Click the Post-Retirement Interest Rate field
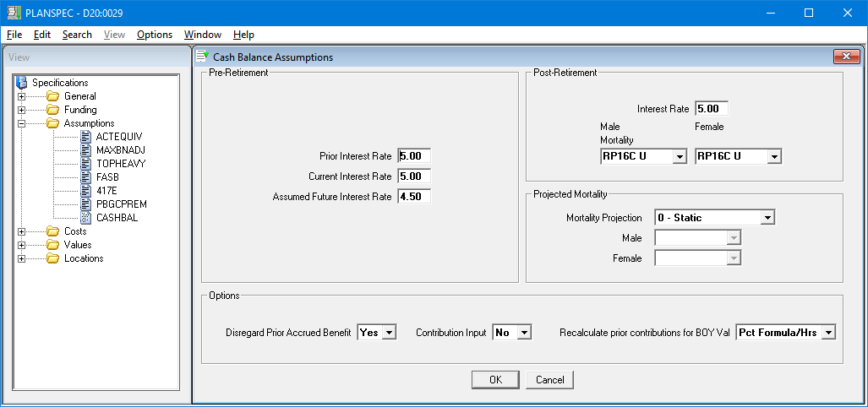868x407 pixels. pos(712,109)
